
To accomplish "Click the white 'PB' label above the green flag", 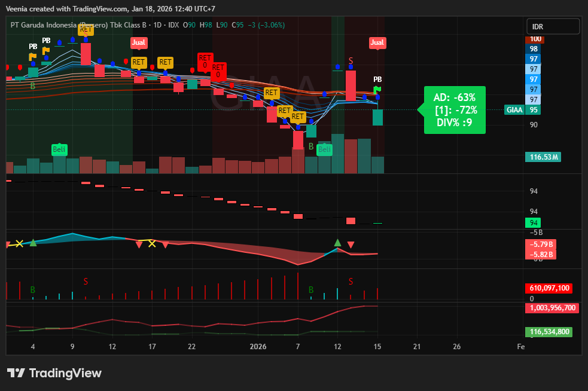I will [377, 80].
